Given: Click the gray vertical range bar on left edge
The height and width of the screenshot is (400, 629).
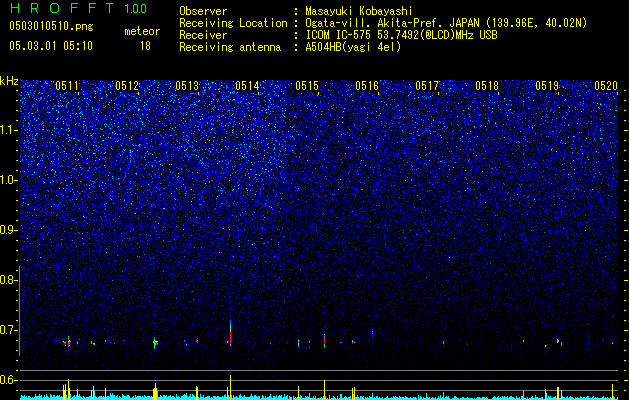Looking at the screenshot, I should pos(20,311).
